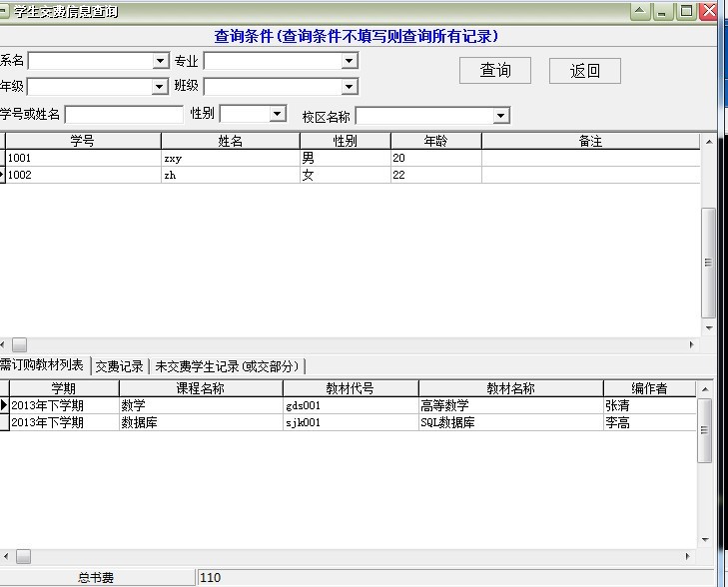Click textbook grid horizontal scroll right arrow
728x587 pixels.
click(688, 556)
